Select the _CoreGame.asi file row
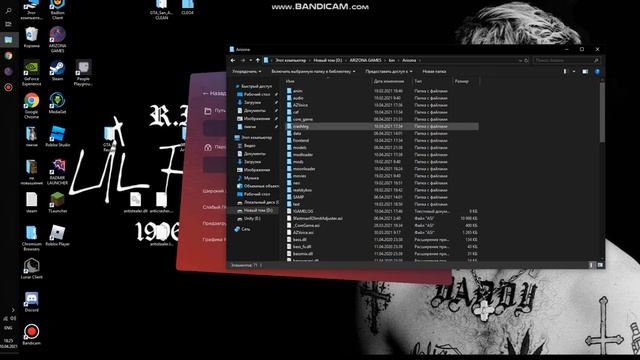The image size is (640, 360). point(382,225)
